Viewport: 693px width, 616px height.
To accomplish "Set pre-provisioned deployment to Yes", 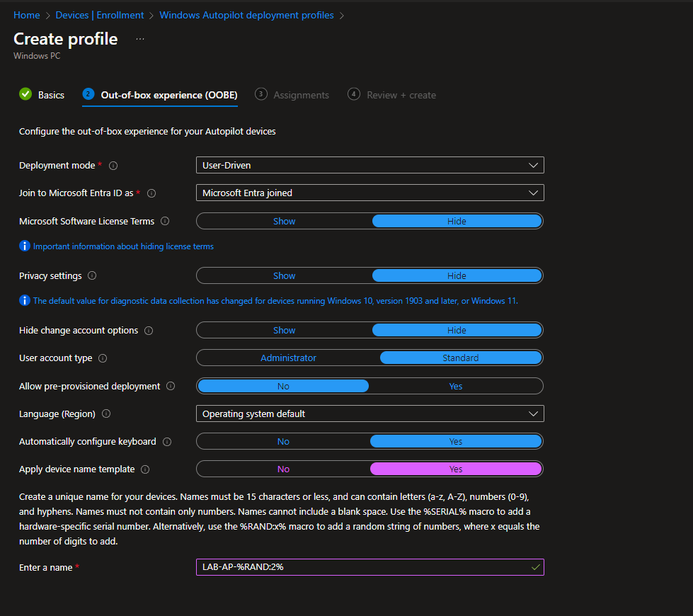I will (456, 386).
